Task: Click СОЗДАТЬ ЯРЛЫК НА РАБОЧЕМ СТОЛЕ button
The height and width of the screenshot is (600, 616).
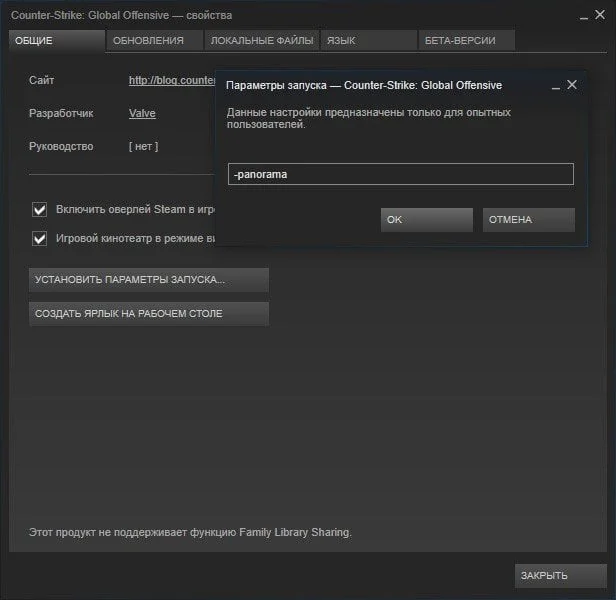Action: (x=149, y=314)
